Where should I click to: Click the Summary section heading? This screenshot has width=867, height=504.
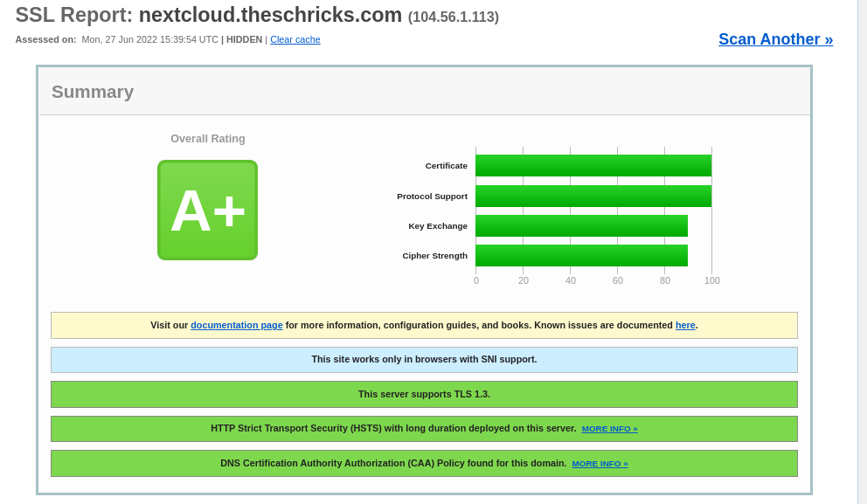tap(93, 92)
